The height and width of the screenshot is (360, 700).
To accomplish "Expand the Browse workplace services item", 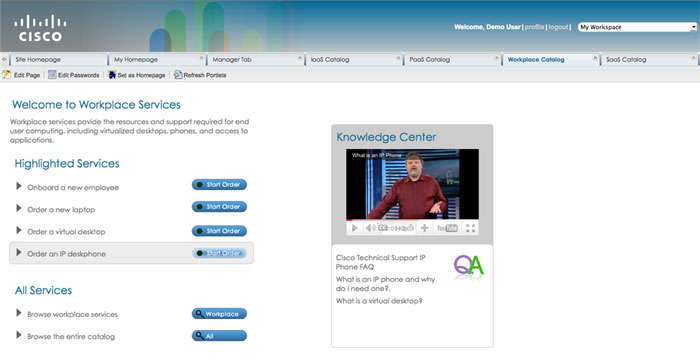I will [19, 313].
